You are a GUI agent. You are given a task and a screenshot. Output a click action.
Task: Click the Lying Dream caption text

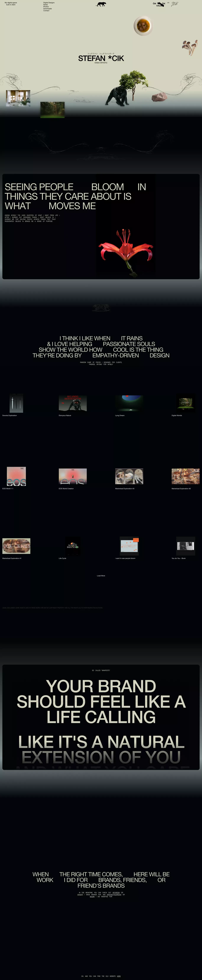point(120,415)
